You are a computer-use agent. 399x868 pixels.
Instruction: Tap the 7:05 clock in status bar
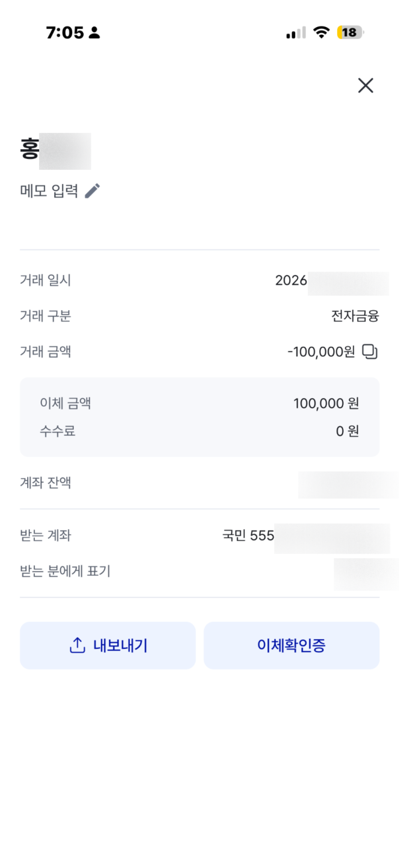click(65, 32)
